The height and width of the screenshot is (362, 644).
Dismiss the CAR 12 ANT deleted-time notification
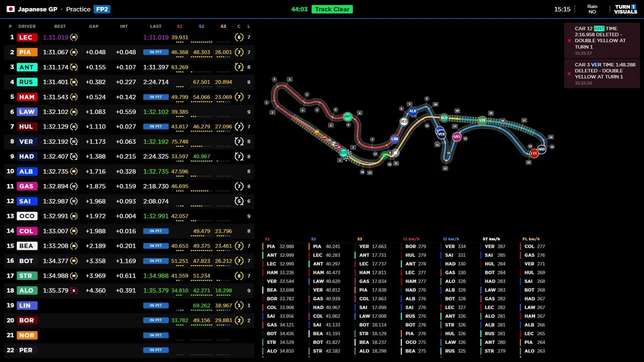coord(569,41)
